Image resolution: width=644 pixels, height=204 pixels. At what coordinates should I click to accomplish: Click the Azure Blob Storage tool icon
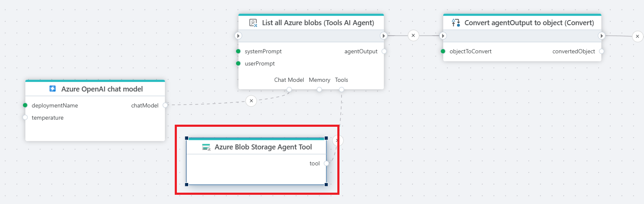click(206, 147)
